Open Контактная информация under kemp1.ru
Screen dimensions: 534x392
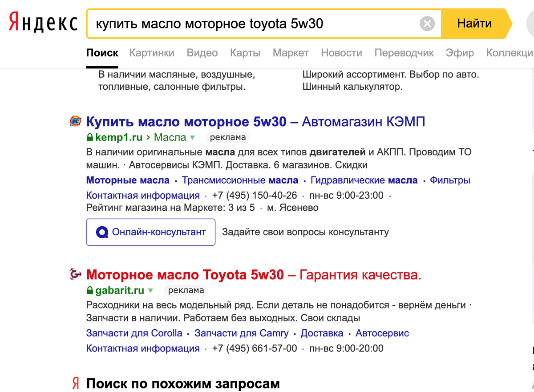tap(143, 195)
